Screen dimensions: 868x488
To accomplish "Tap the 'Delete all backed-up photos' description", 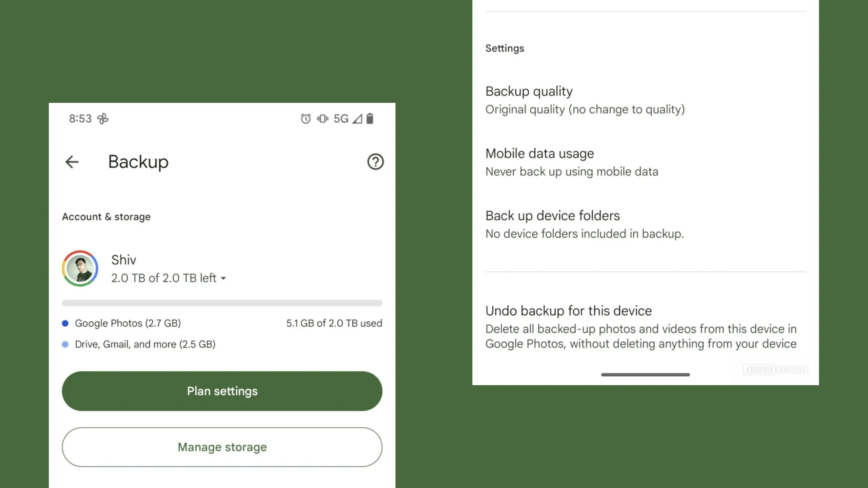I will point(641,337).
